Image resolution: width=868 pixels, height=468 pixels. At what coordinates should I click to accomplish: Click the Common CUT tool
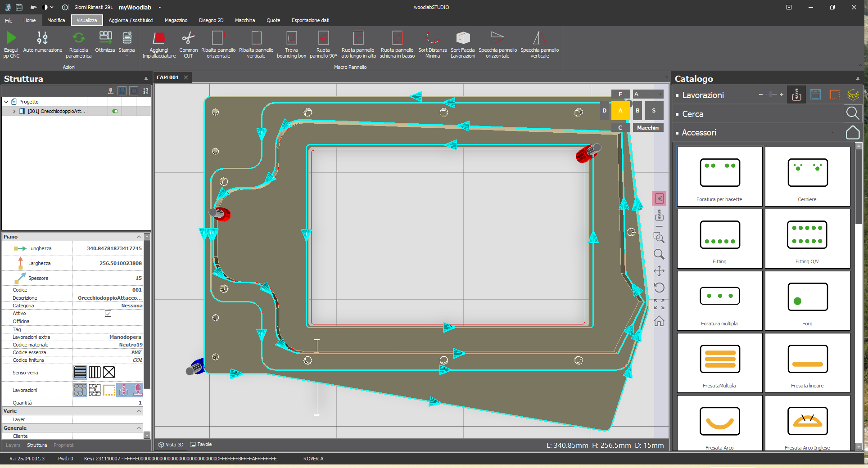tap(188, 44)
